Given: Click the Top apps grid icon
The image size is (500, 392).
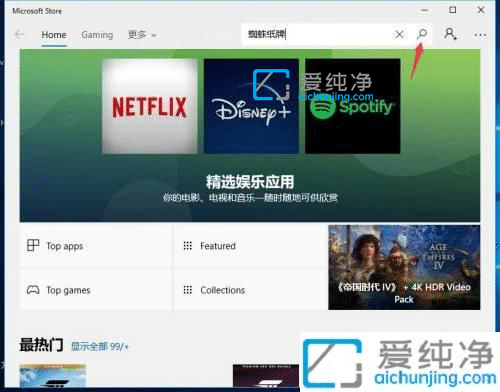Looking at the screenshot, I should coord(33,245).
